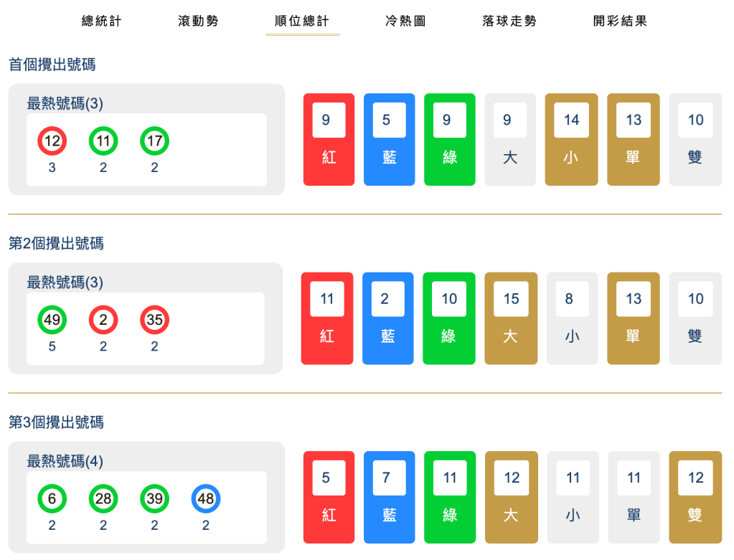
Task: Click blue-ringed ball 48 in third section
Action: 205,500
